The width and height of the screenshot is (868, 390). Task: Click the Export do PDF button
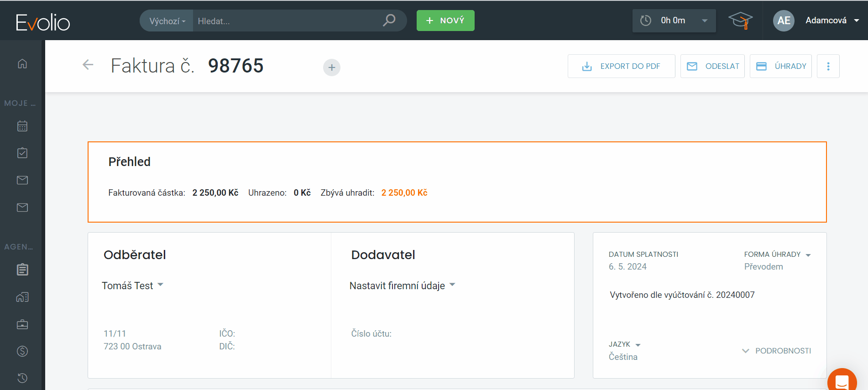[621, 66]
